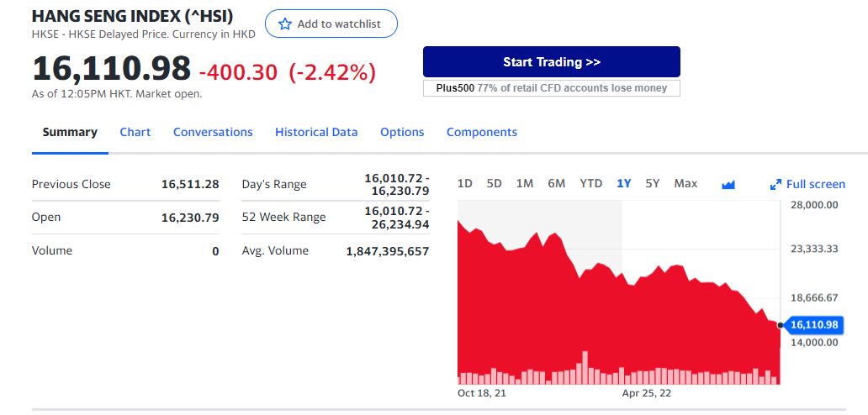Click the Plus500 disclaimer link
The width and height of the screenshot is (868, 415).
click(552, 88)
